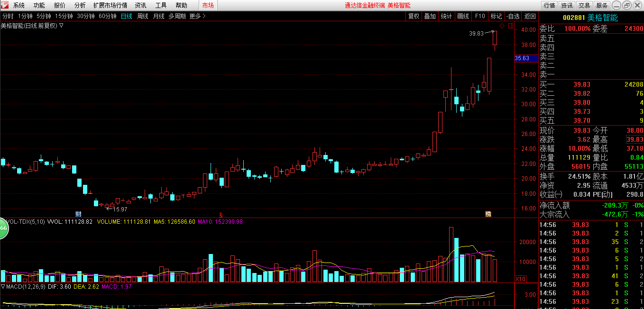Viewport: 644px width, 309px height.
Task: Open the 画线 drawing tools
Action: tap(463, 16)
